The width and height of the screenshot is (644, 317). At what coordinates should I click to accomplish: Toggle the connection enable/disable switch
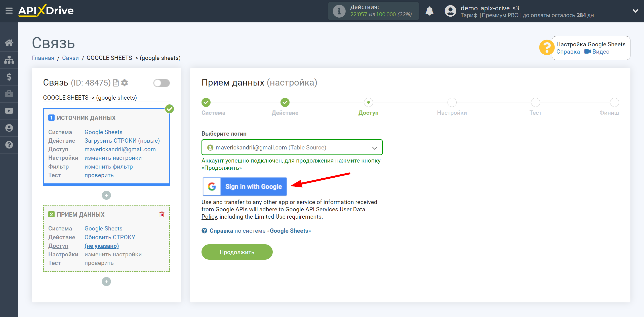[162, 83]
